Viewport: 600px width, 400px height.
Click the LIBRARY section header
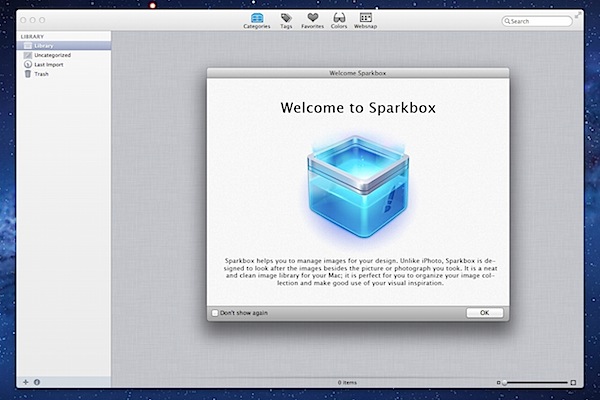[32, 36]
